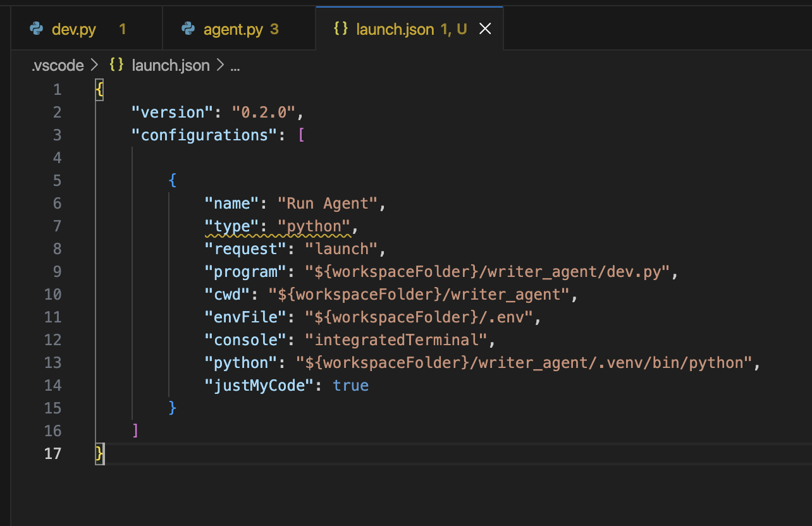Click the "envFile" key on line 11
This screenshot has width=812, height=526.
tap(245, 317)
